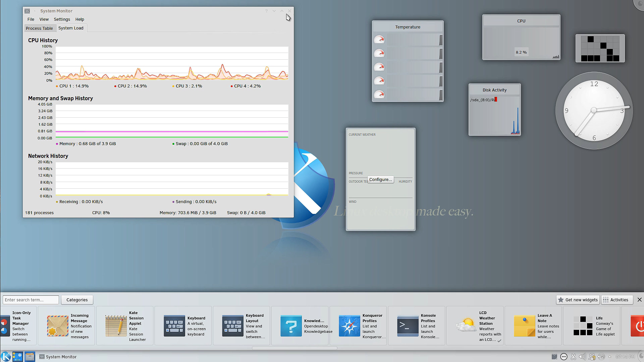Open the notifications tray icon
The image size is (644, 362).
pos(564,357)
